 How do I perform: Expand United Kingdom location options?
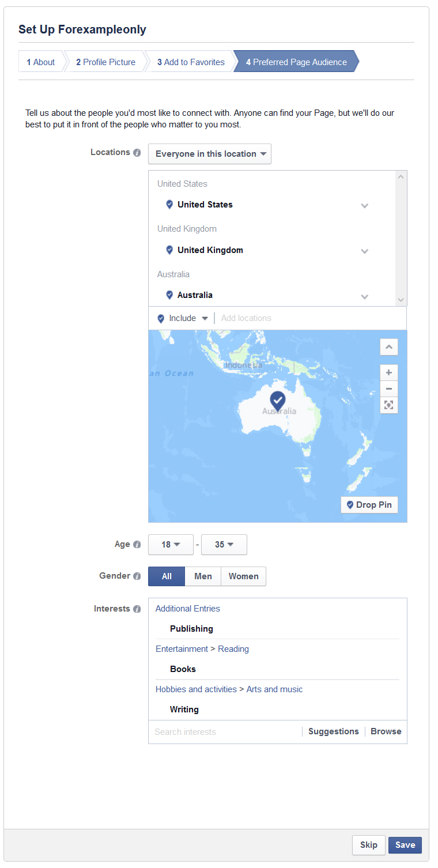[x=364, y=251]
